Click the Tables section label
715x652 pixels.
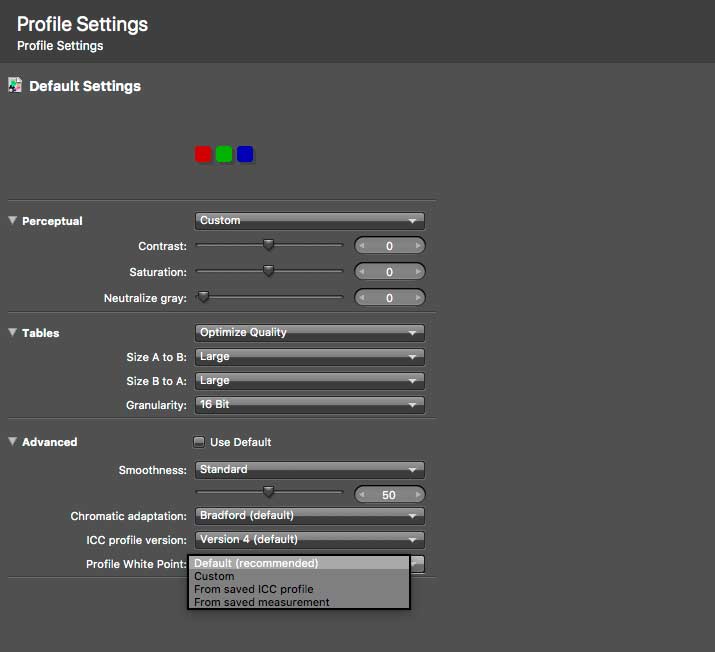[x=41, y=333]
